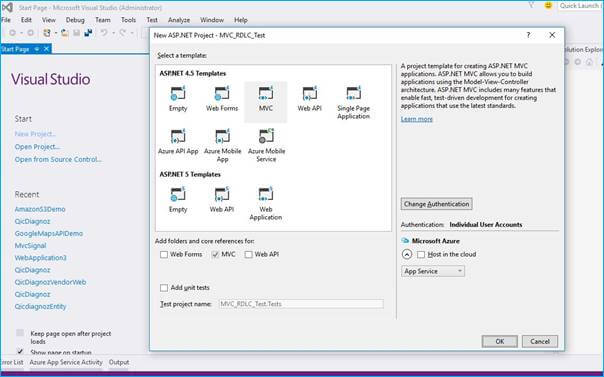Open the Team menu
The height and width of the screenshot is (377, 604).
102,20
